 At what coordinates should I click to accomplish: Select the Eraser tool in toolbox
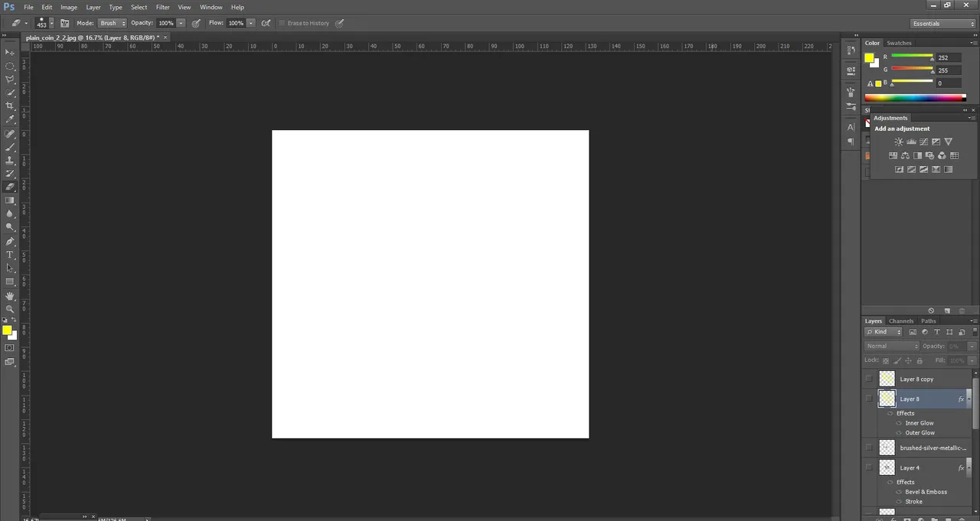pyautogui.click(x=10, y=187)
